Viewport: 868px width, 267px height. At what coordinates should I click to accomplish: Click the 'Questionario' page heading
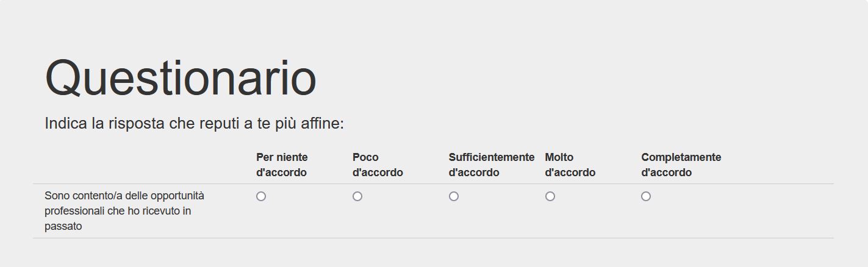pos(181,78)
